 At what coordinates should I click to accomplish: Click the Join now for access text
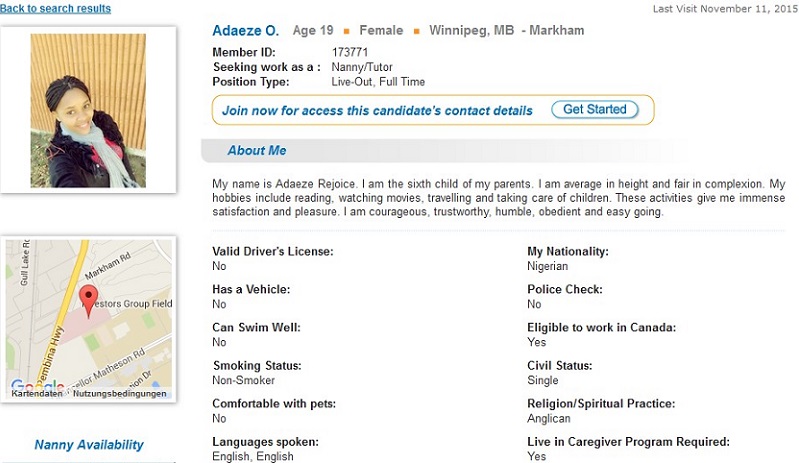point(377,111)
